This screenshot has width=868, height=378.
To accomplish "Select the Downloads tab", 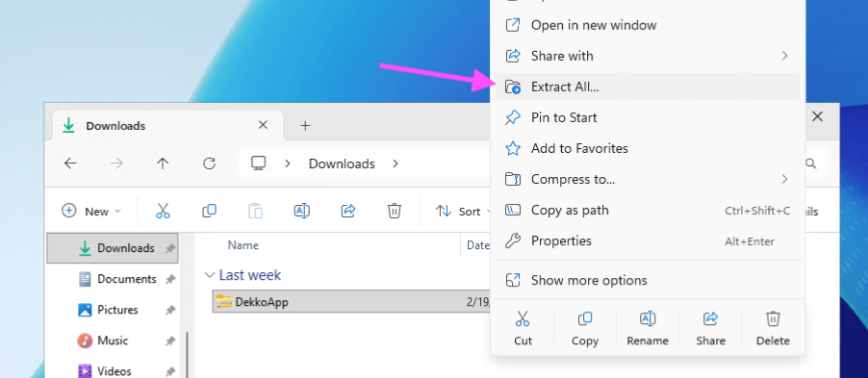I will pos(167,125).
